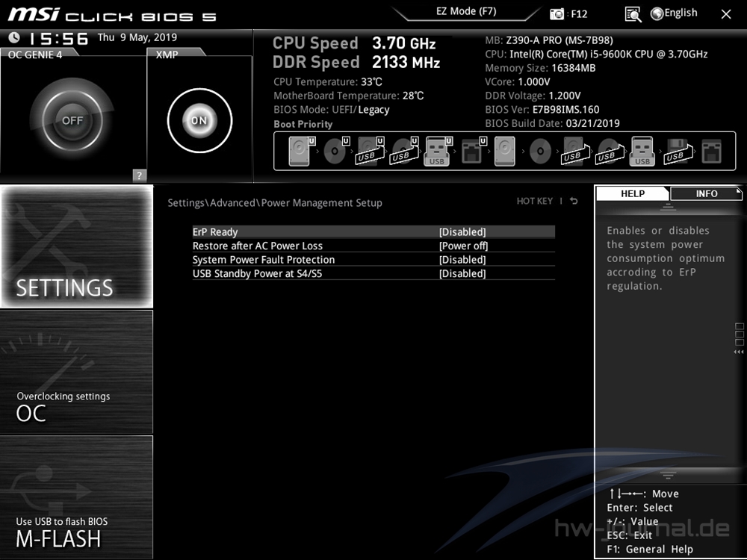Select the ErP Ready setting row label

[x=215, y=232]
